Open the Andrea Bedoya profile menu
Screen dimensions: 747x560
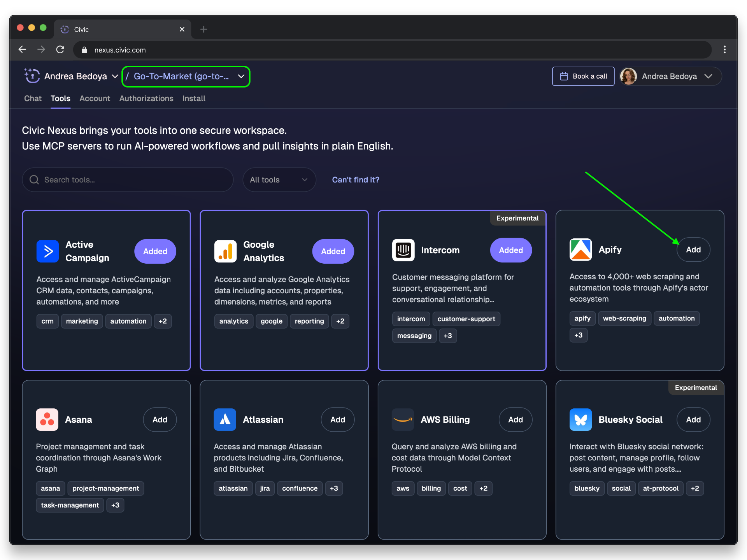point(671,76)
